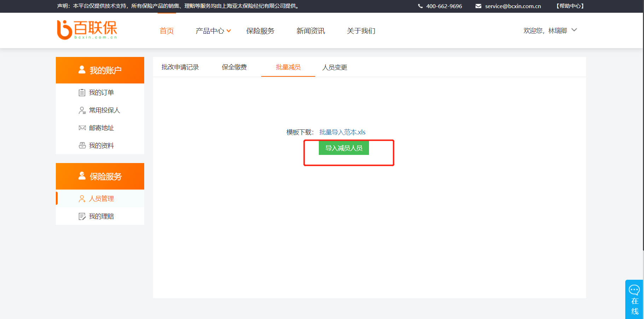Click the 我的理赔 document-edit icon
The height and width of the screenshot is (319, 644).
point(82,216)
